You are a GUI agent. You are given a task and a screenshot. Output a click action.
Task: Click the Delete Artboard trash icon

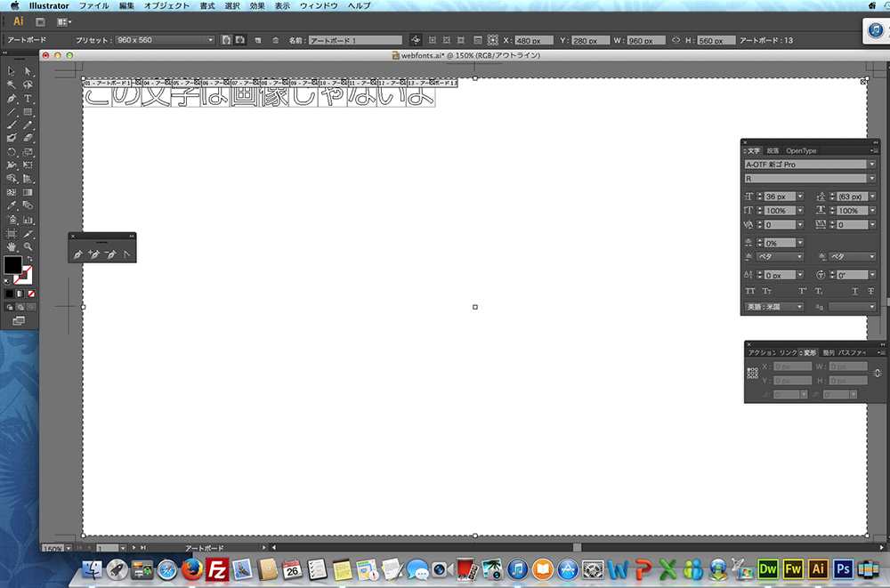tap(275, 40)
